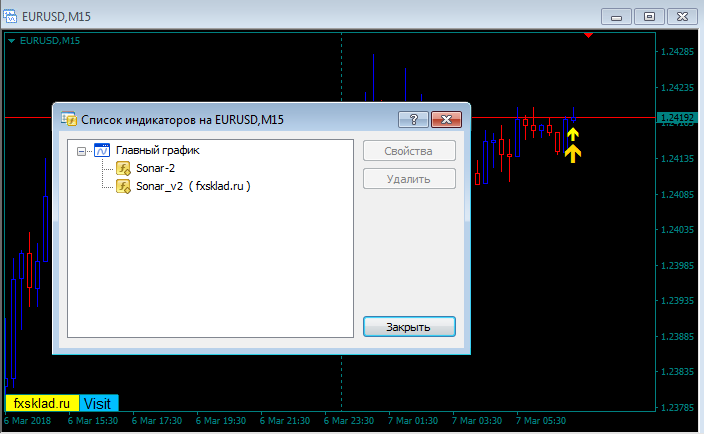This screenshot has height=434, width=704.
Task: Close the indicator list dialog with X
Action: point(446,119)
